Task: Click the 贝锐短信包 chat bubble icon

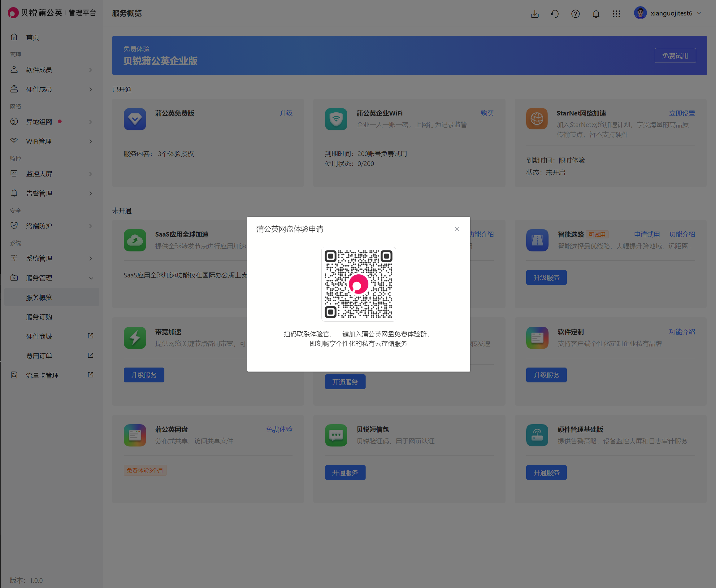Action: tap(336, 436)
